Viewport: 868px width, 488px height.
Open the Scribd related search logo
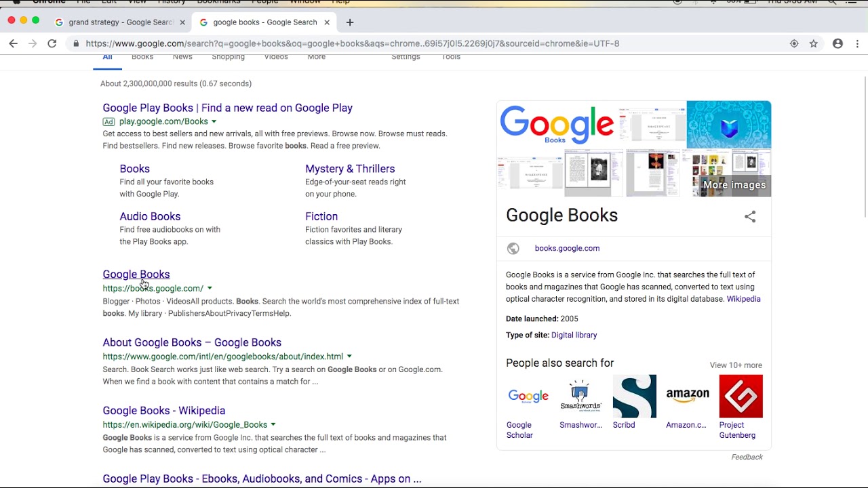tap(635, 396)
